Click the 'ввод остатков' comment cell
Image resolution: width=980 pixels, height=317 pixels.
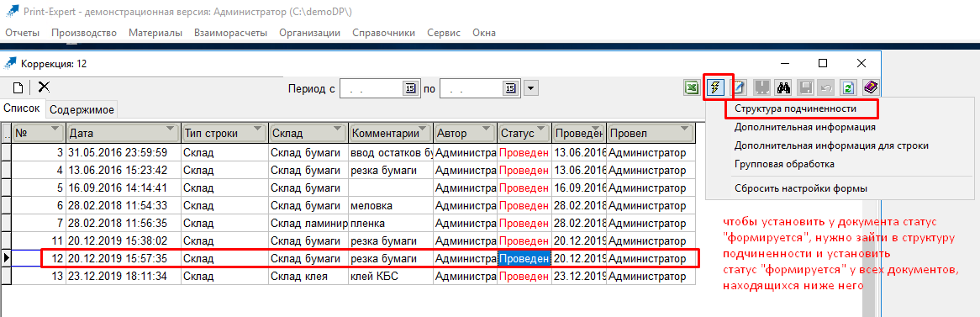coord(390,153)
